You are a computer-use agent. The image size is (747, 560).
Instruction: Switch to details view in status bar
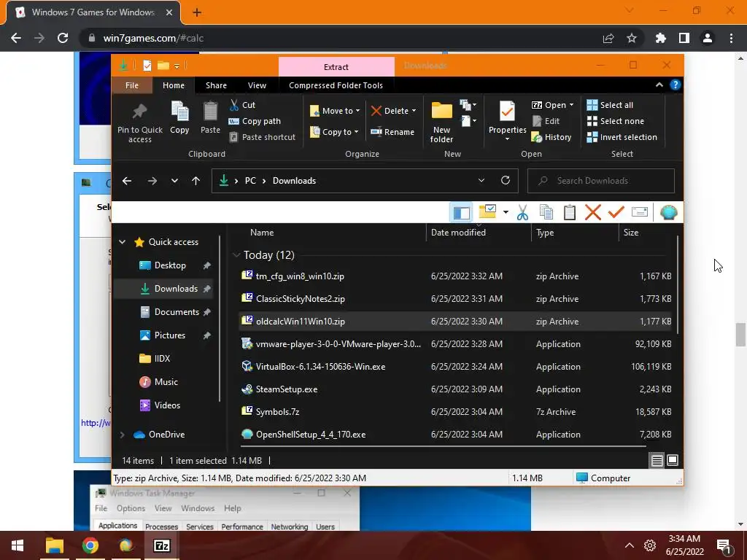point(657,461)
